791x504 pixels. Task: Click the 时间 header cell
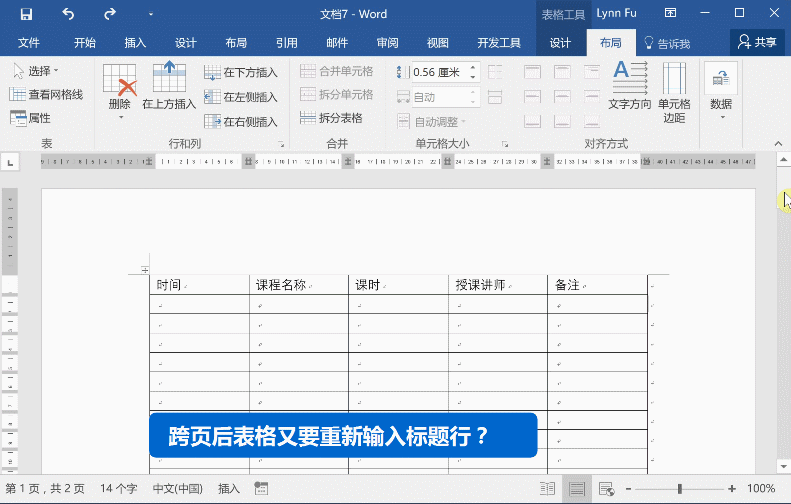click(x=199, y=285)
